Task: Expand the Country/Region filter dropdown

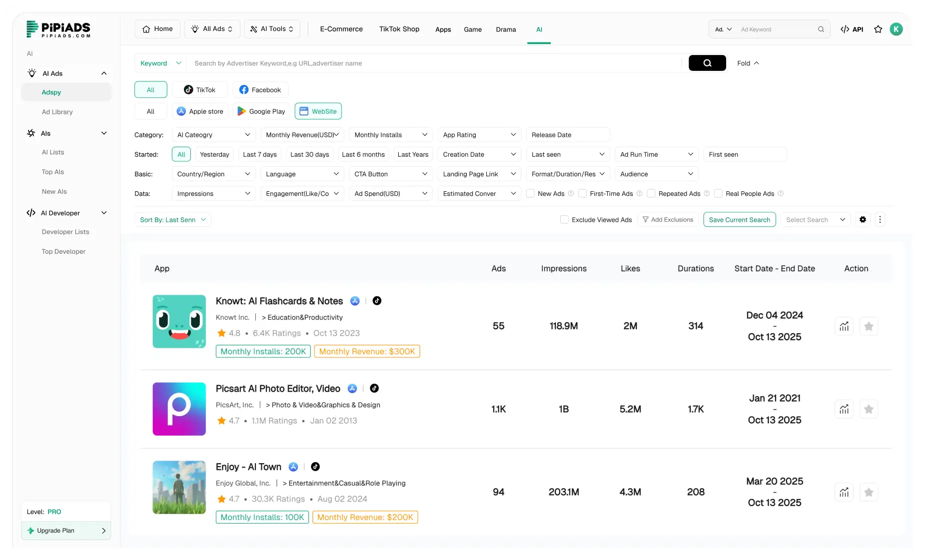Action: click(x=213, y=173)
